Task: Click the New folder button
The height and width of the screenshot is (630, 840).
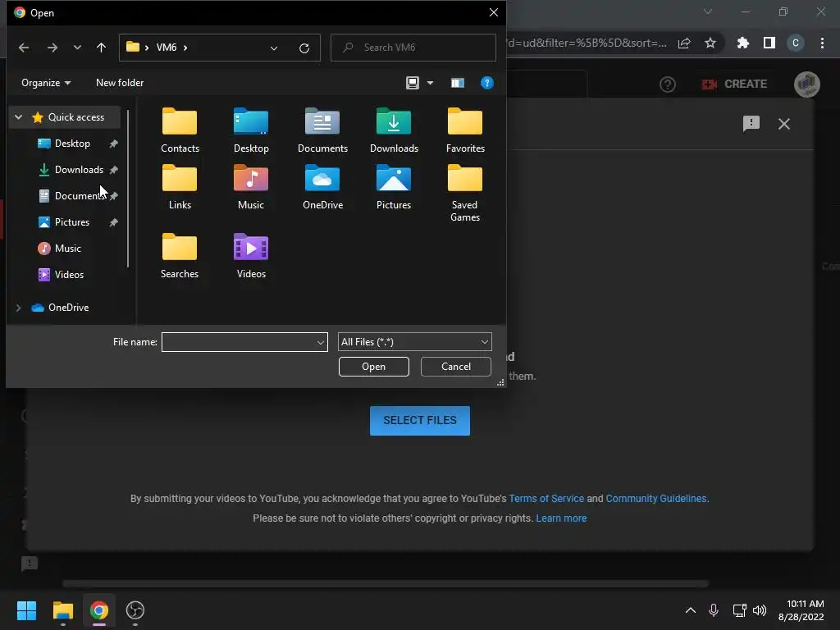Action: click(x=120, y=83)
